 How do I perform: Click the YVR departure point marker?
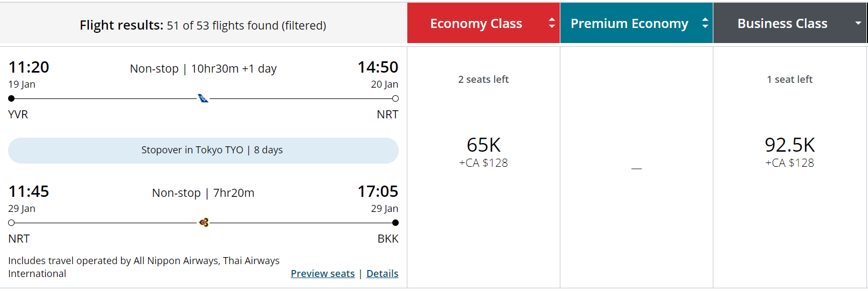[x=11, y=98]
